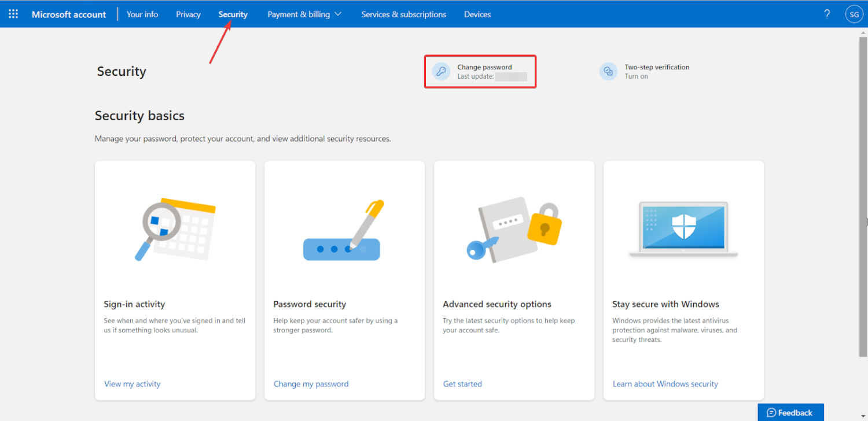The height and width of the screenshot is (421, 868).
Task: Click the Password security pen illustration
Action: (344, 230)
